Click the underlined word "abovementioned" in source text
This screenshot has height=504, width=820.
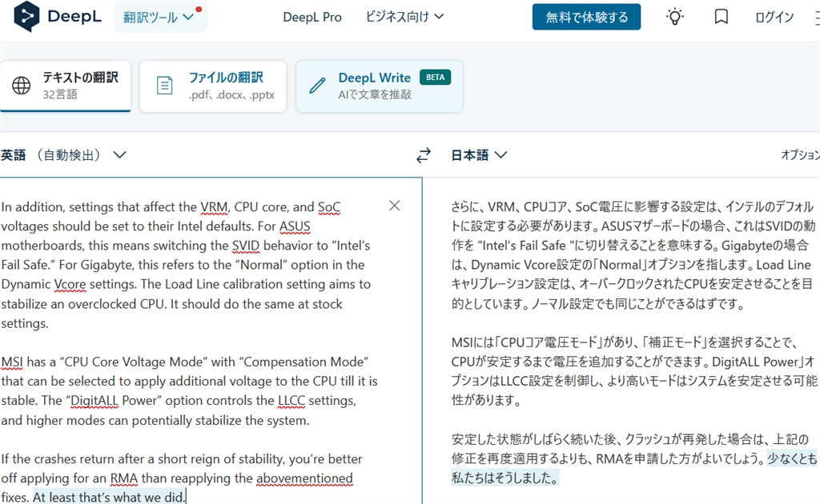[x=304, y=478]
